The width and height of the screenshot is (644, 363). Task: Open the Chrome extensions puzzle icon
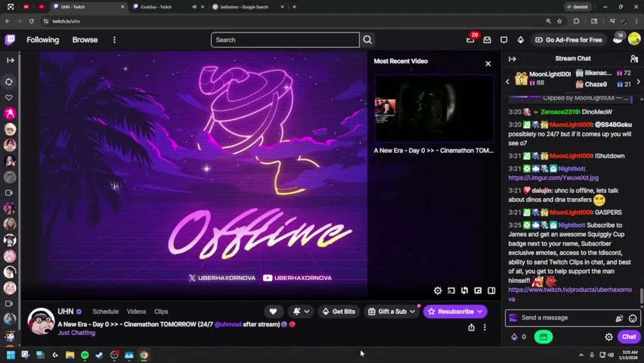(x=576, y=21)
